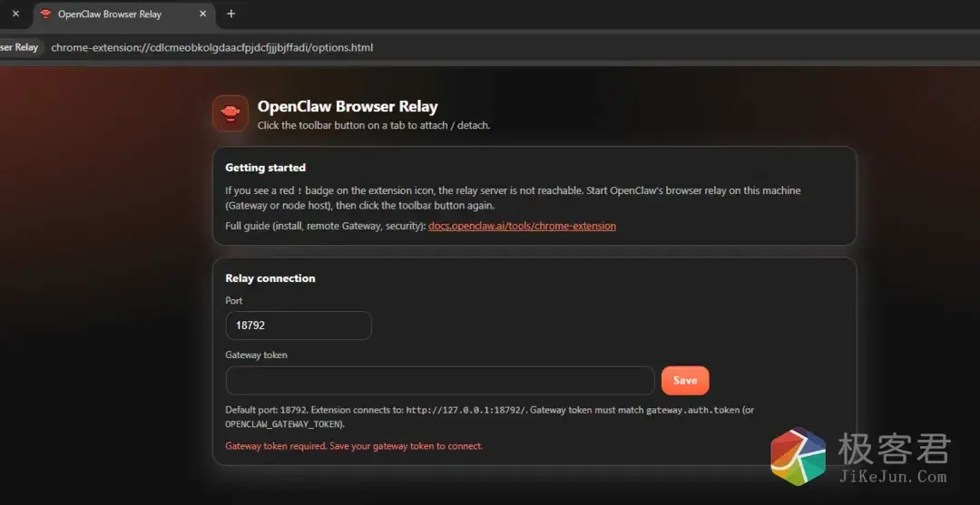Click the OPENCLAW_GATEWAY_TOKEN text
980x505 pixels.
(284, 423)
